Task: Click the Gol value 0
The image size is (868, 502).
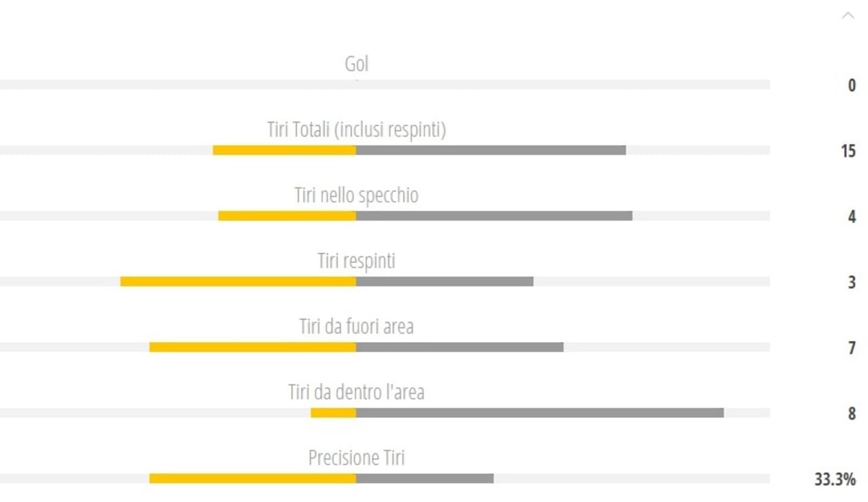Action: tap(852, 85)
